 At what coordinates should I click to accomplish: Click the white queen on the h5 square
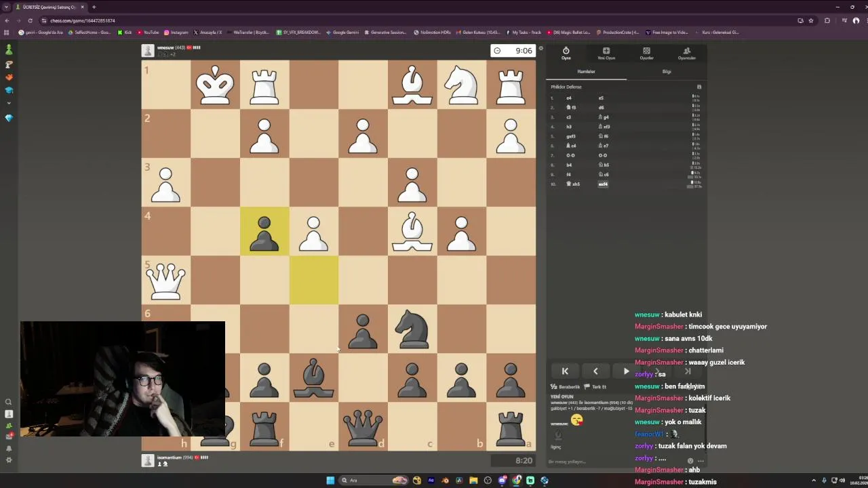coord(165,280)
